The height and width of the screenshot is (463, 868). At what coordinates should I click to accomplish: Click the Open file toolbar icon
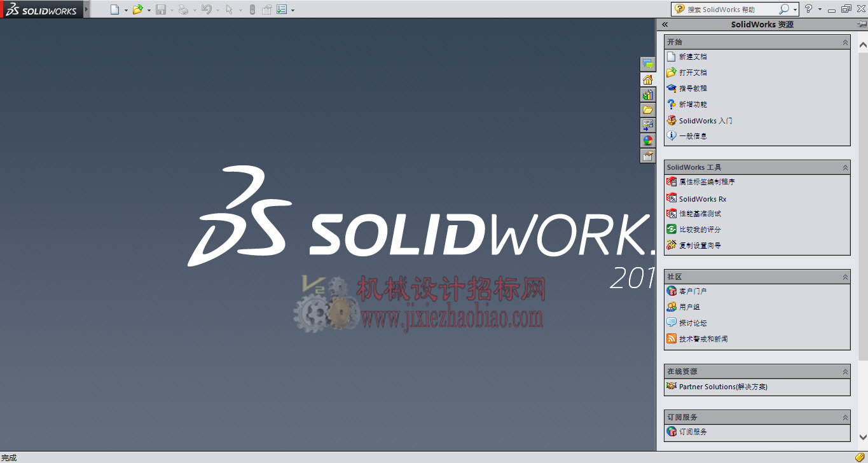coord(137,10)
